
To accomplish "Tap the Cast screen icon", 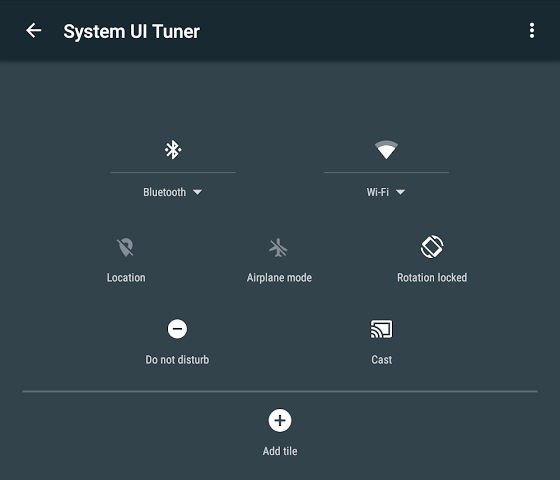I will pyautogui.click(x=381, y=329).
